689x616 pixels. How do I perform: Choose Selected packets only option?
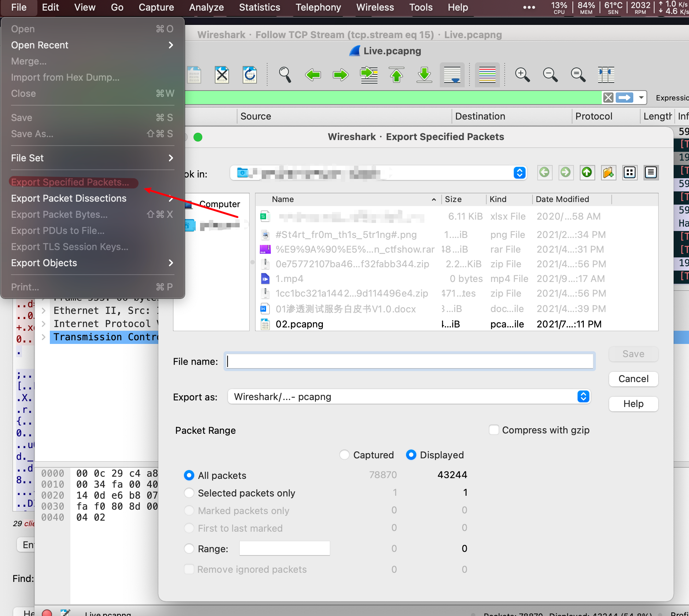pyautogui.click(x=189, y=493)
